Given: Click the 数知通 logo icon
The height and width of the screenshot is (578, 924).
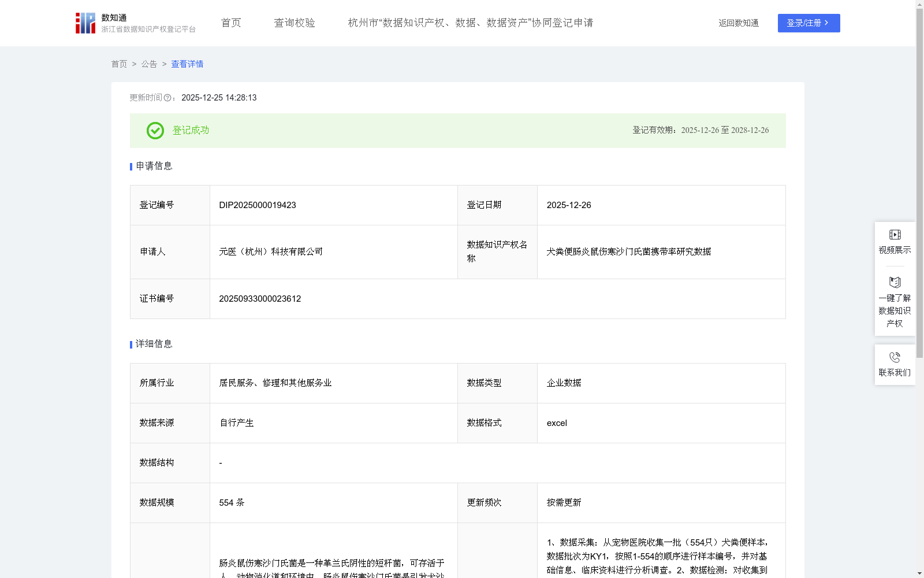Looking at the screenshot, I should (x=85, y=23).
